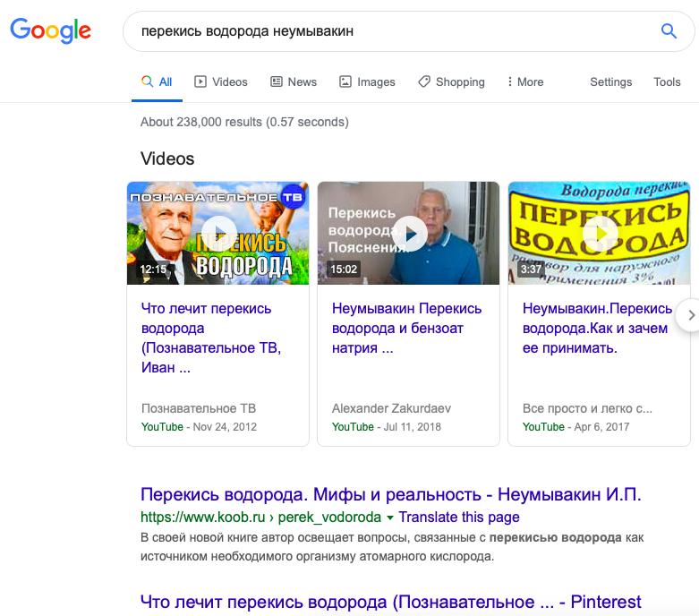
Task: Switch to the News tab
Action: tap(294, 82)
